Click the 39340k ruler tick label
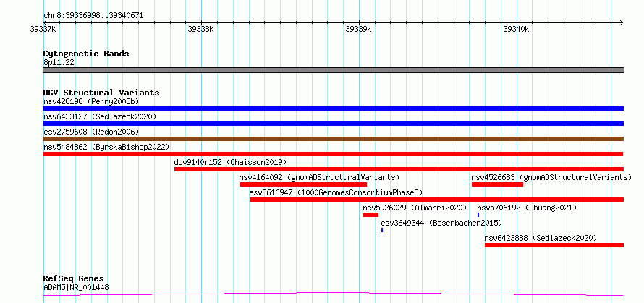This screenshot has height=303, width=644. pos(516,29)
